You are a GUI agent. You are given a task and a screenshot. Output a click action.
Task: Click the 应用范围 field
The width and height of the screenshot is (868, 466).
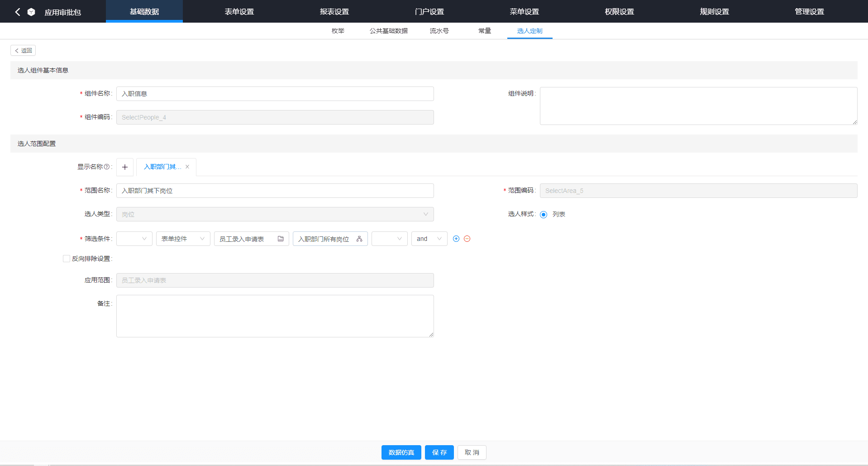(275, 280)
